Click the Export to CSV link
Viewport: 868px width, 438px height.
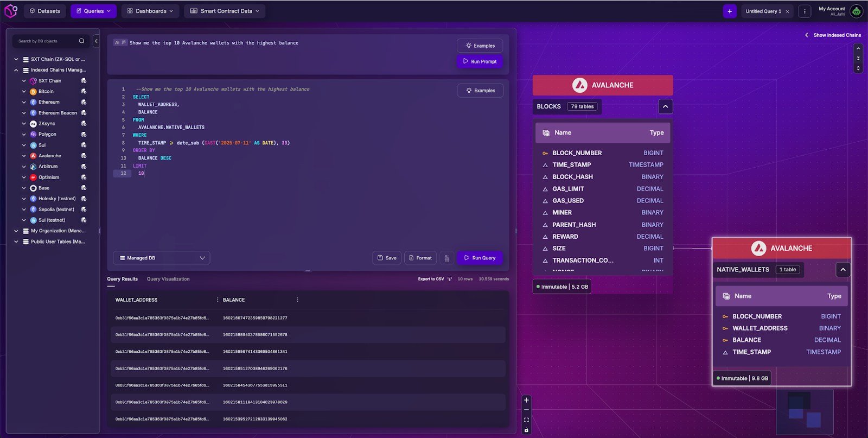click(431, 279)
